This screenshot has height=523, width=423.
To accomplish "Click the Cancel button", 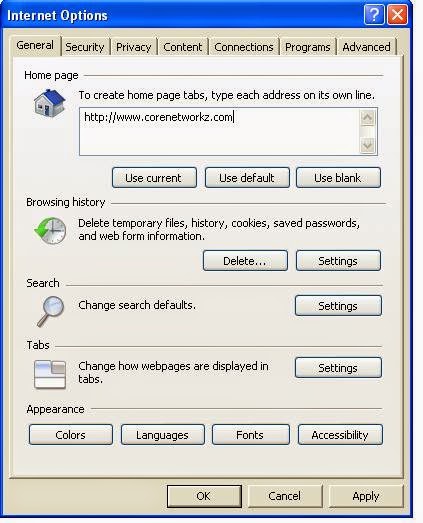I will [285, 496].
